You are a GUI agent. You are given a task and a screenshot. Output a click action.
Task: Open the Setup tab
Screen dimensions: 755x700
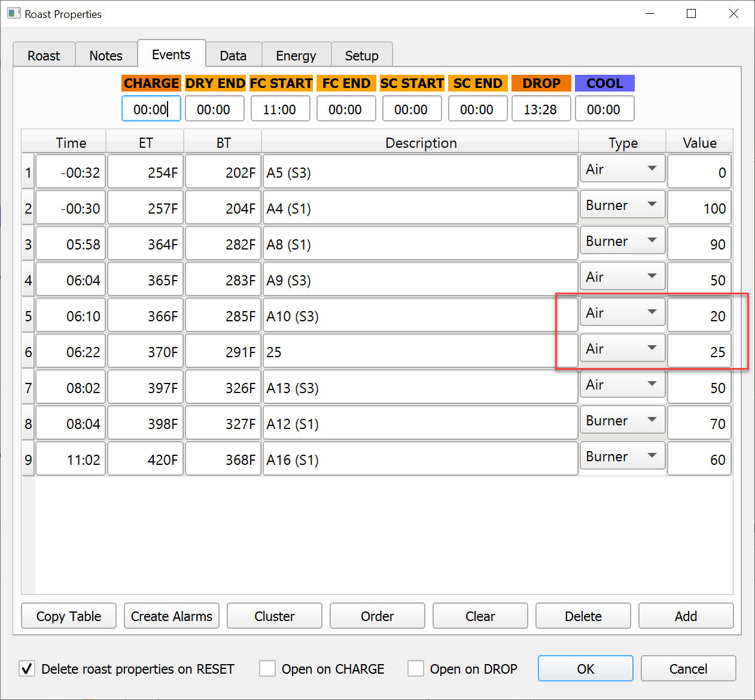point(362,54)
